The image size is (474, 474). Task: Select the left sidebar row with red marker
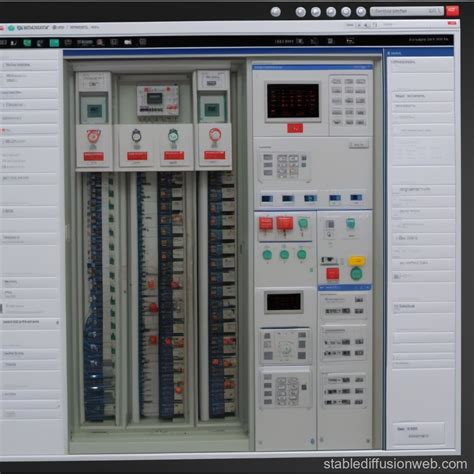click(29, 130)
